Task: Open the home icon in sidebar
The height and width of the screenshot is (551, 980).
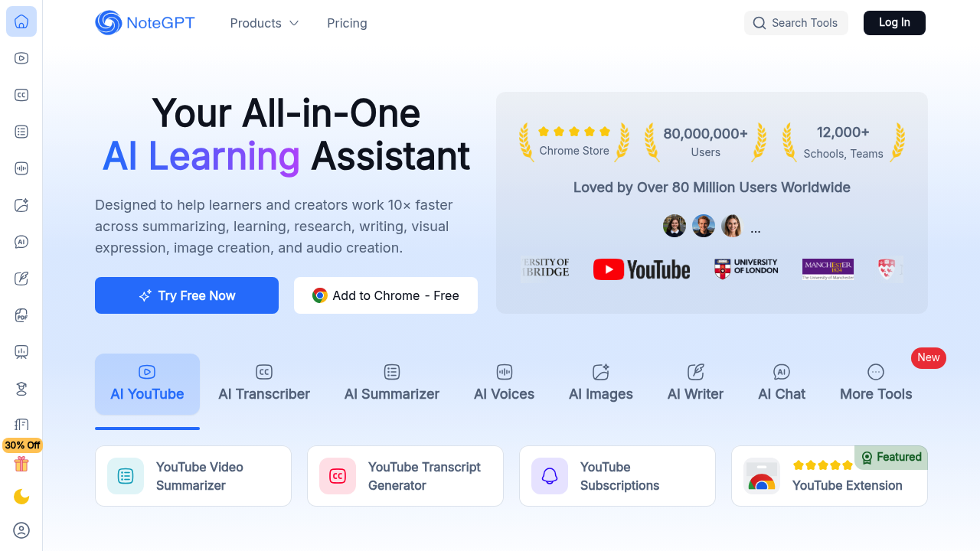Action: [x=21, y=21]
